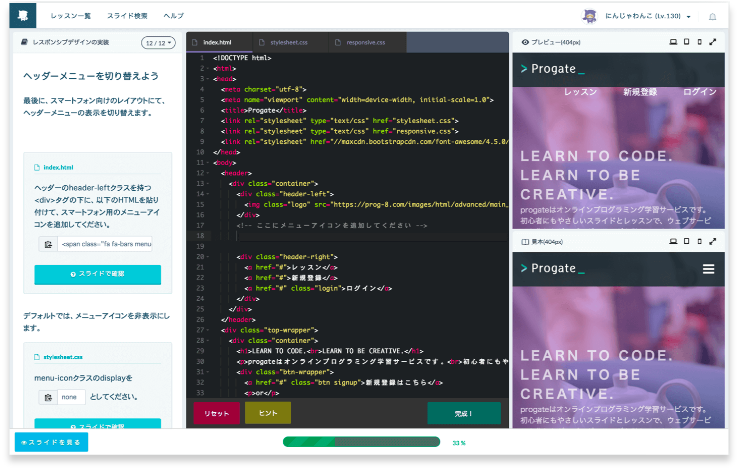This screenshot has width=739, height=470.
Task: Click the Progate logo in the preview pane
Action: (552, 69)
